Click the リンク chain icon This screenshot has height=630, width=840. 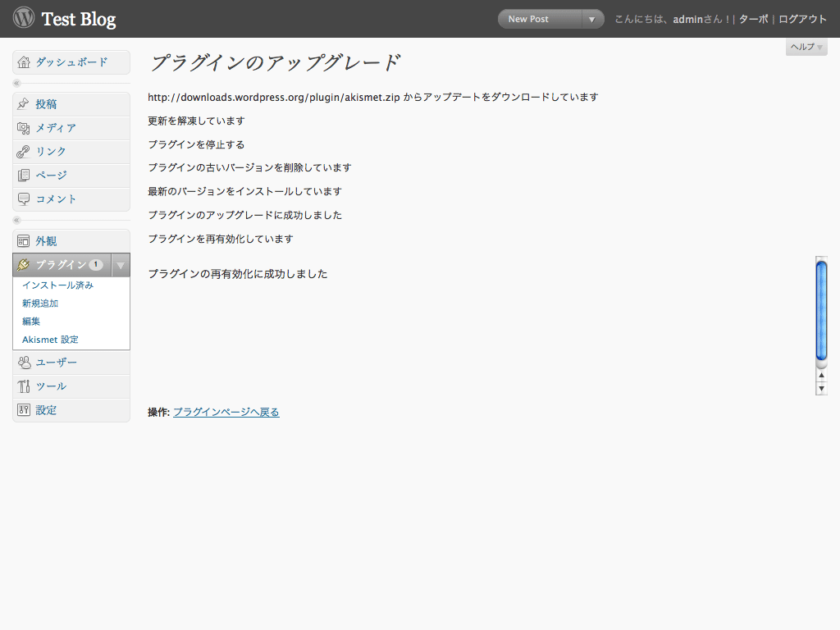coord(23,152)
